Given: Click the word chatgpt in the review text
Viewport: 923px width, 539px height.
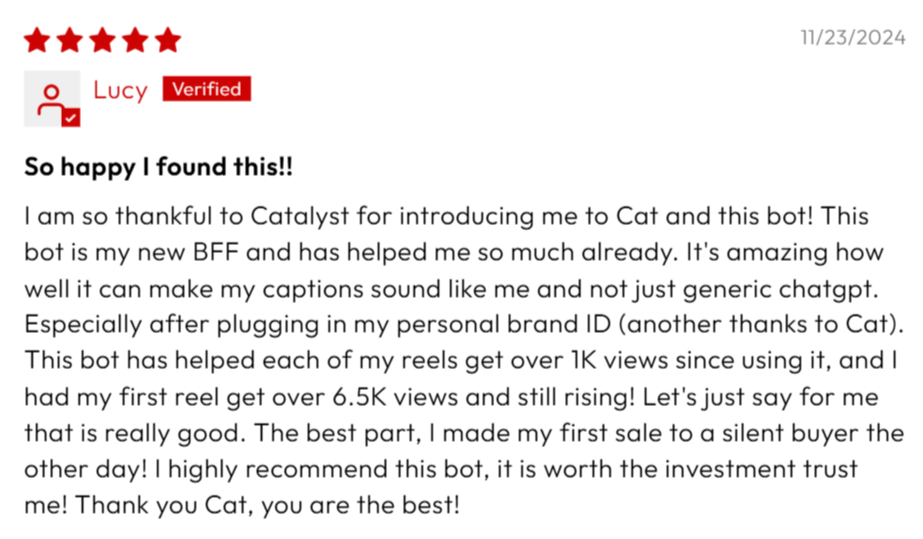Looking at the screenshot, I should pyautogui.click(x=828, y=289).
